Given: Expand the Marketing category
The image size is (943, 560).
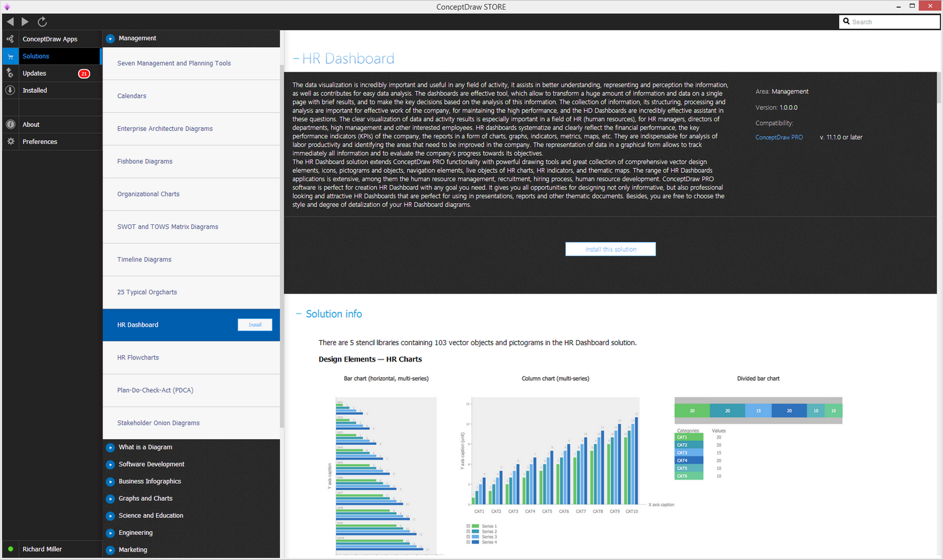Looking at the screenshot, I should click(110, 550).
